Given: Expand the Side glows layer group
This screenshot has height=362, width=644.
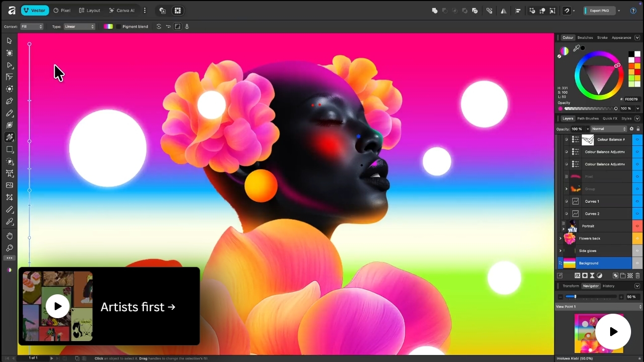Looking at the screenshot, I should point(560,251).
